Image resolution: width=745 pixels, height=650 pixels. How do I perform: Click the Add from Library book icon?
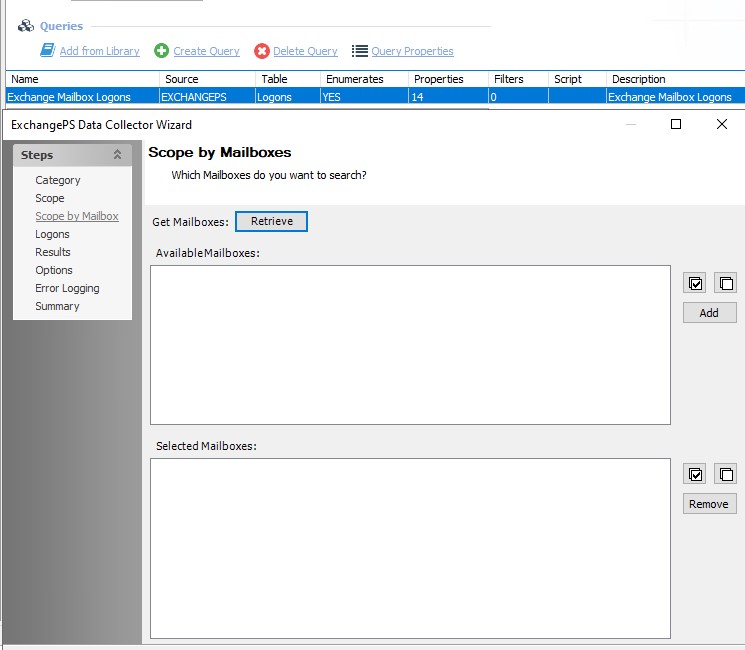click(x=47, y=51)
